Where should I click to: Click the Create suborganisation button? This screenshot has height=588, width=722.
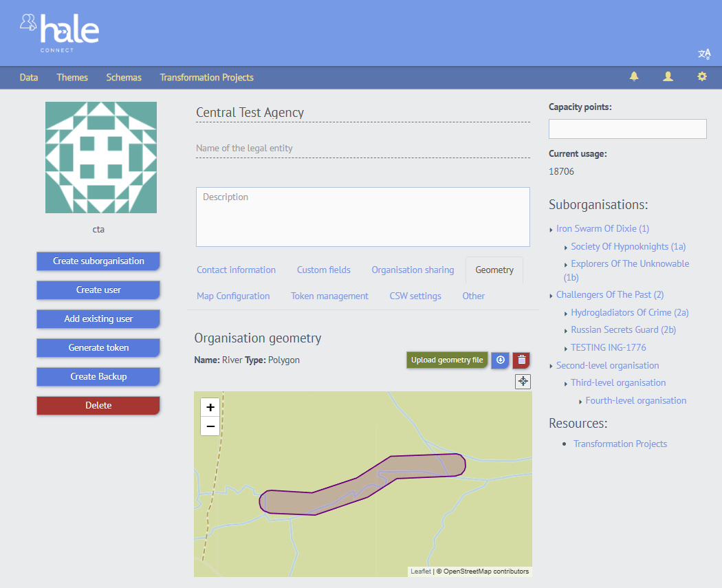click(x=98, y=261)
